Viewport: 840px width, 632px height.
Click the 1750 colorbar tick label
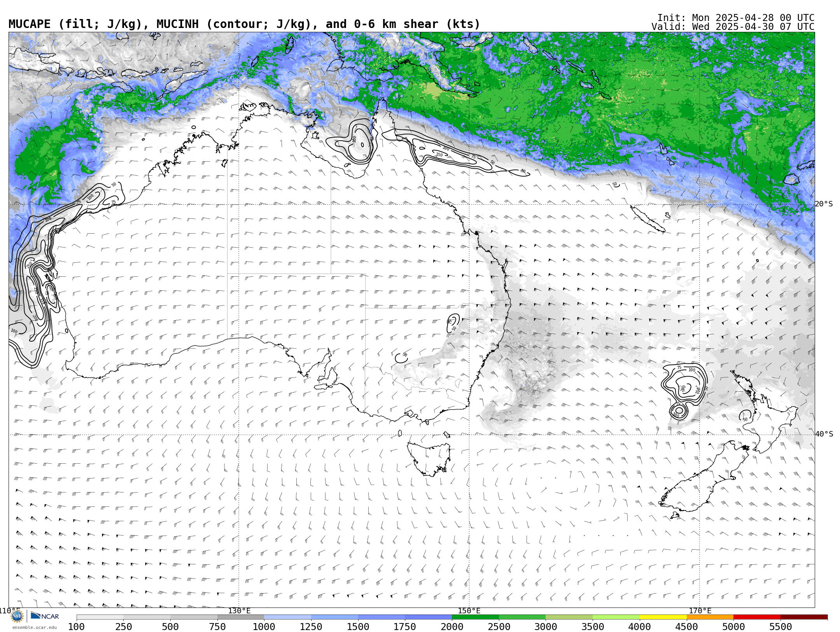(405, 627)
